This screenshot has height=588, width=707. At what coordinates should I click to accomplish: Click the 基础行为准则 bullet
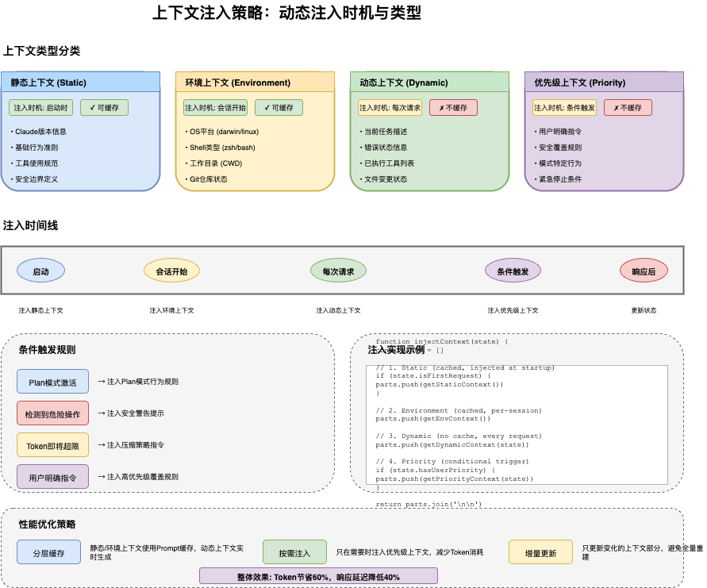35,148
